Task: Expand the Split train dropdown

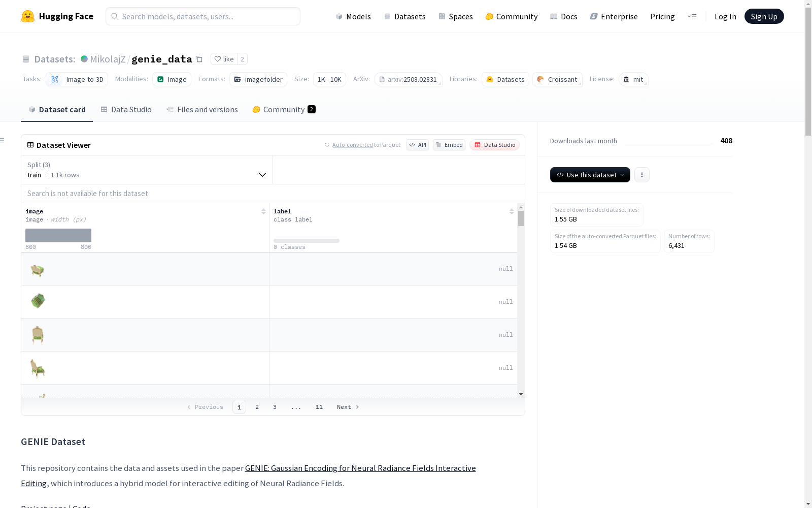Action: tap(147, 170)
